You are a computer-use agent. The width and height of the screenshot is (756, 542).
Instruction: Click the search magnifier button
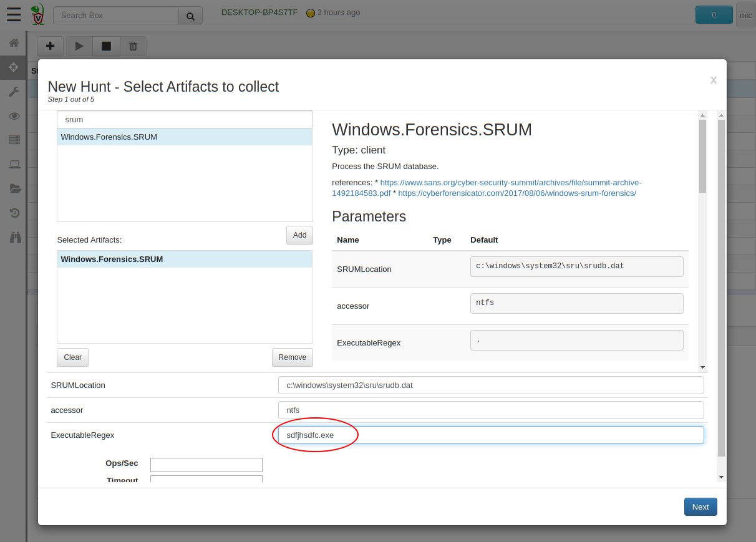(x=190, y=16)
